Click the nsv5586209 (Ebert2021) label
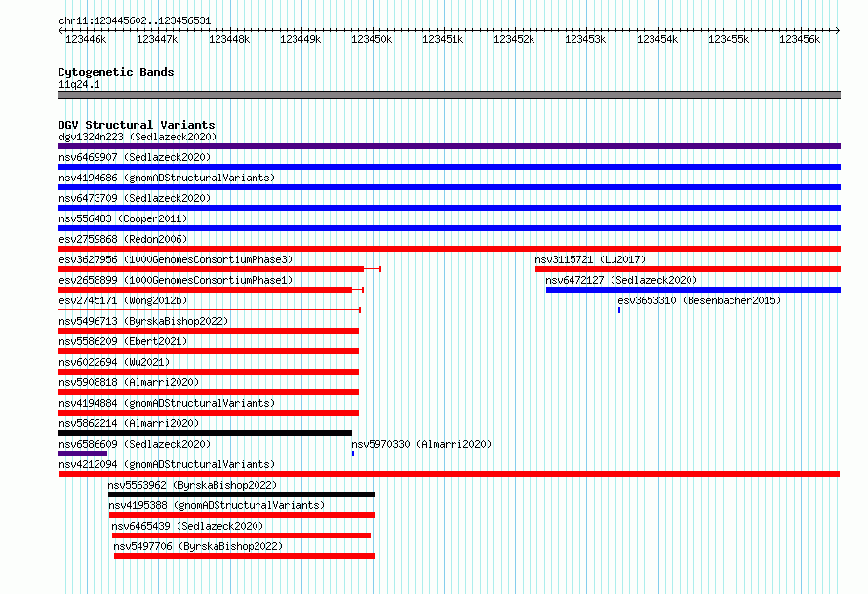This screenshot has width=868, height=594. (123, 341)
